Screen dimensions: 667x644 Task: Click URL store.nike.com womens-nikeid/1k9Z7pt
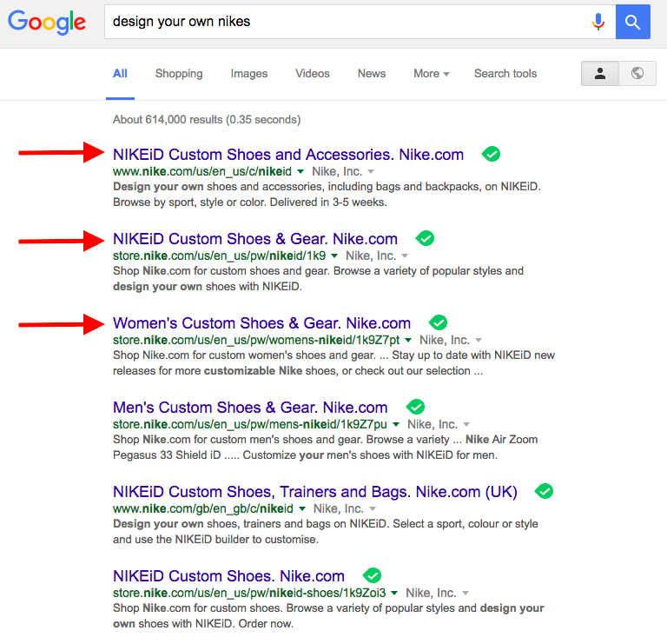point(256,340)
